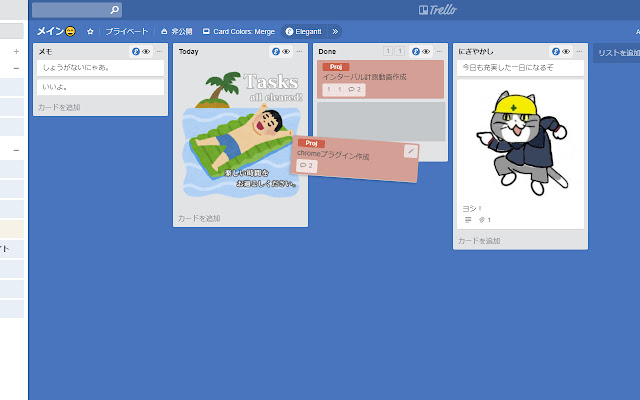Viewport: 640px width, 400px height.
Task: Toggle watch eye on Today list
Action: [286, 51]
